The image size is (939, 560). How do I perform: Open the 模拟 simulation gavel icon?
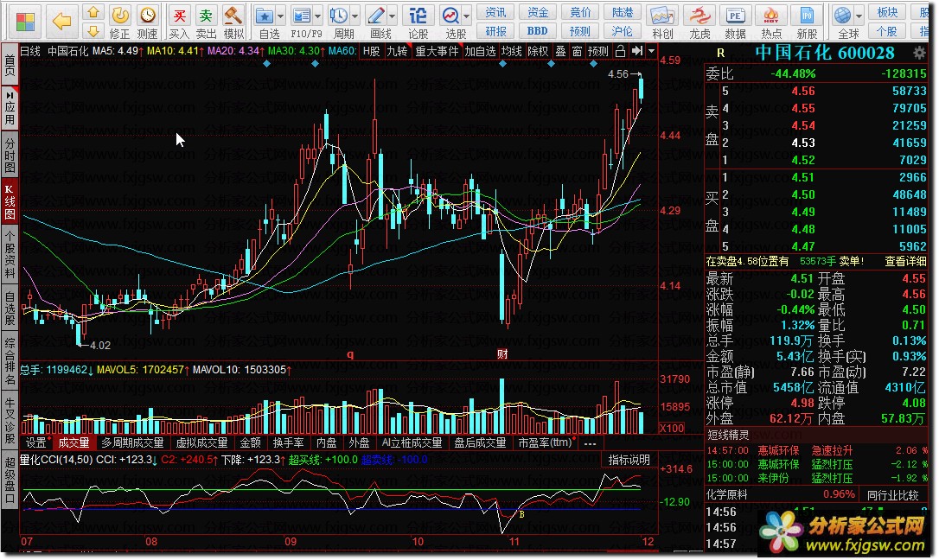click(x=233, y=15)
